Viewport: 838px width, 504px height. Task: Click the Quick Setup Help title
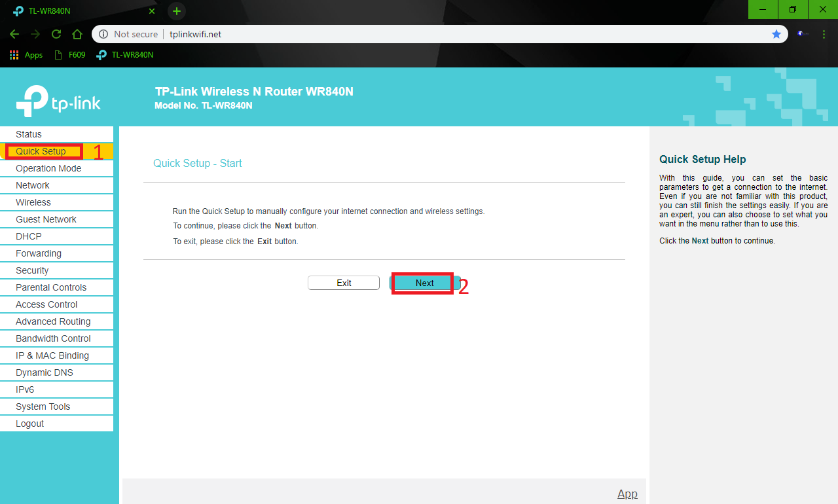tap(702, 159)
